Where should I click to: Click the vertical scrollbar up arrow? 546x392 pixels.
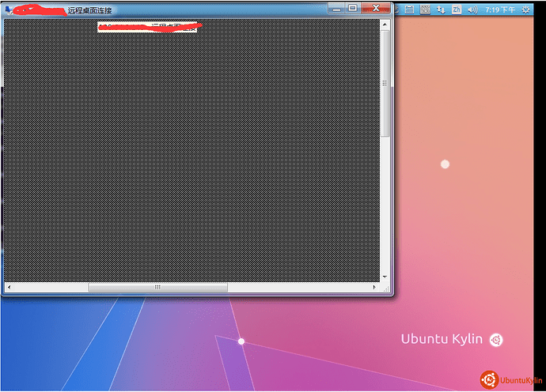385,24
